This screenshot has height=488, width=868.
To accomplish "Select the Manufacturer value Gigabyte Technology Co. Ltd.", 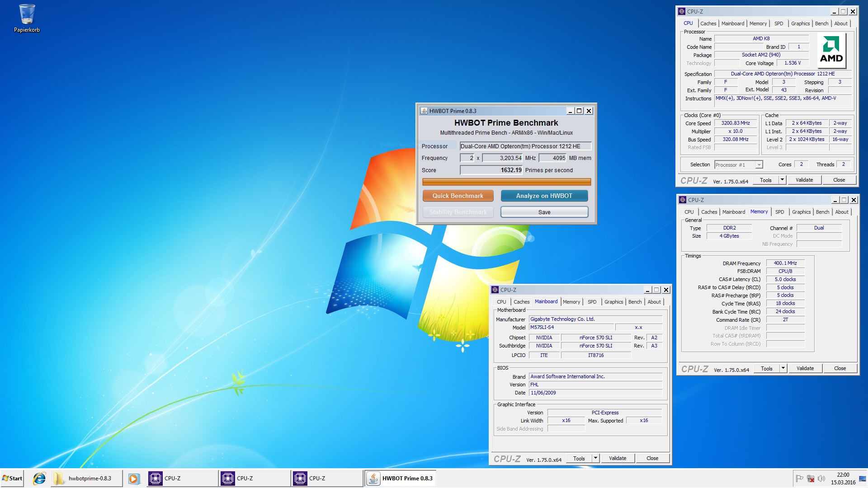I will click(x=596, y=319).
